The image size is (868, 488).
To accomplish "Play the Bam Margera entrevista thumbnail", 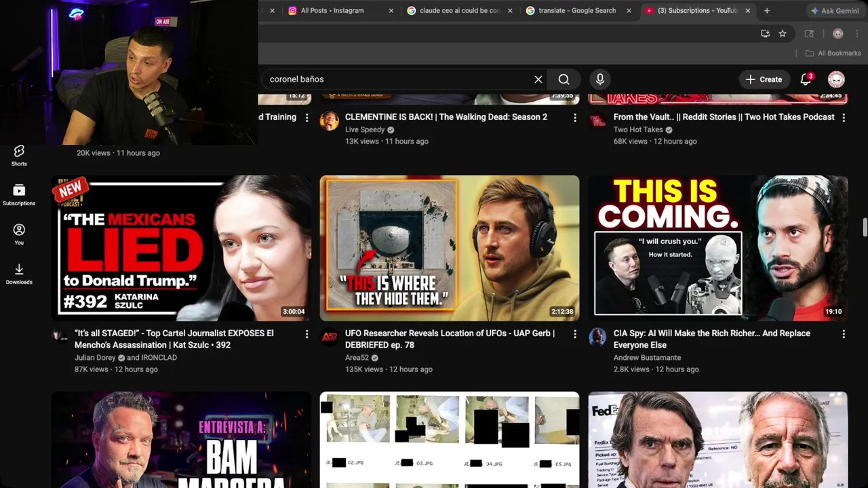I will [x=181, y=440].
